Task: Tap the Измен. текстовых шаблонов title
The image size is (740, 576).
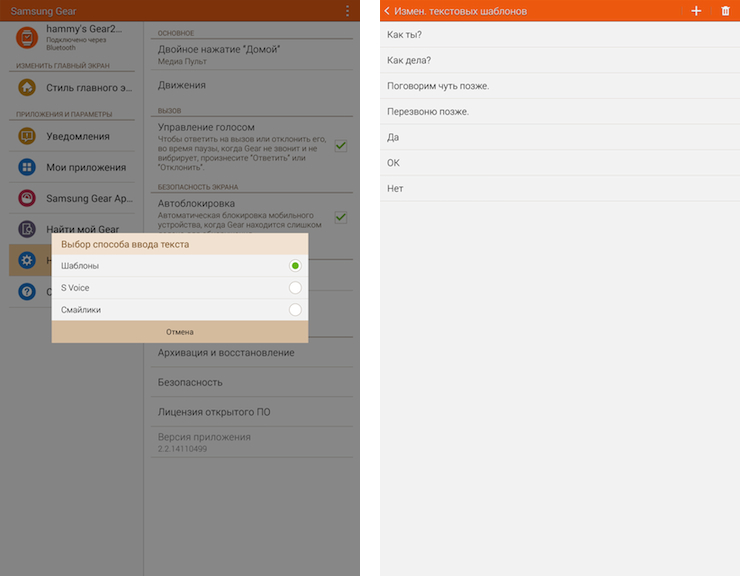Action: 460,11
